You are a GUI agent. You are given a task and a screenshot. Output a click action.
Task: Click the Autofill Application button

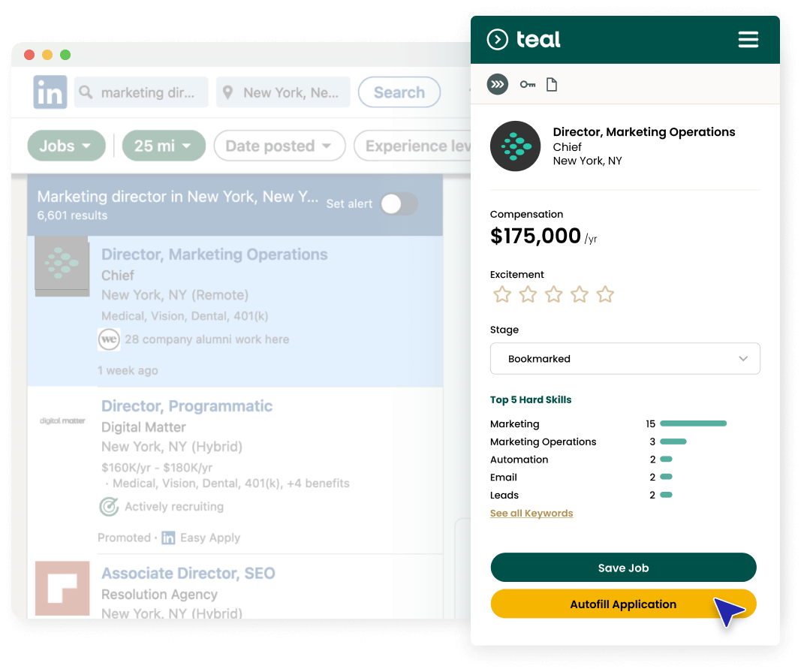(x=623, y=604)
